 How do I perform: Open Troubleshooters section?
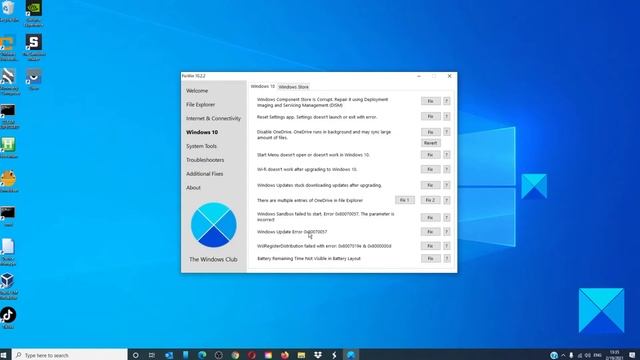click(x=205, y=160)
